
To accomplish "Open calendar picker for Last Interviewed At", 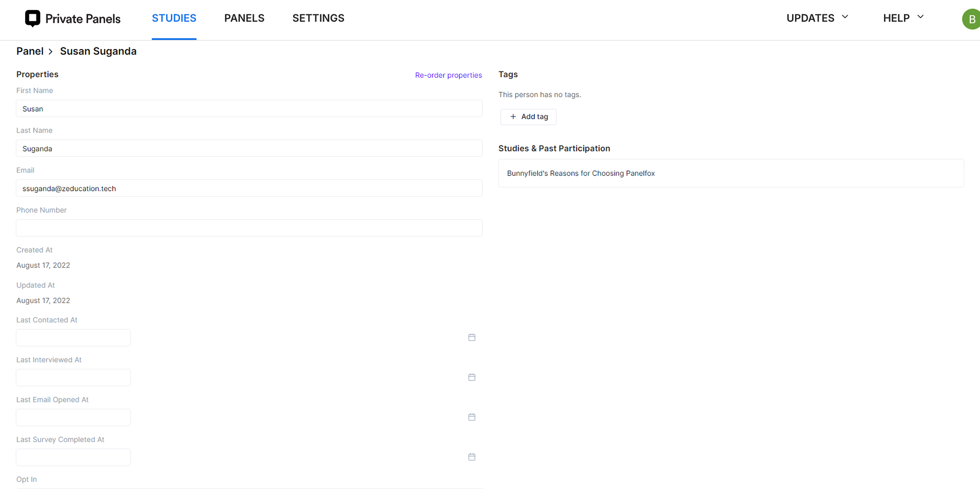I will pyautogui.click(x=472, y=377).
